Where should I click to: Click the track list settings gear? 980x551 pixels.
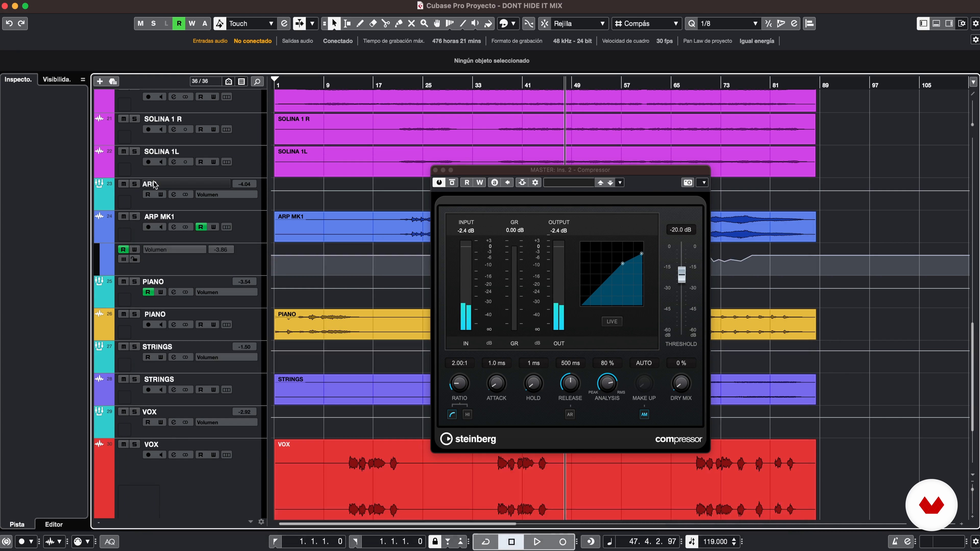click(x=261, y=522)
